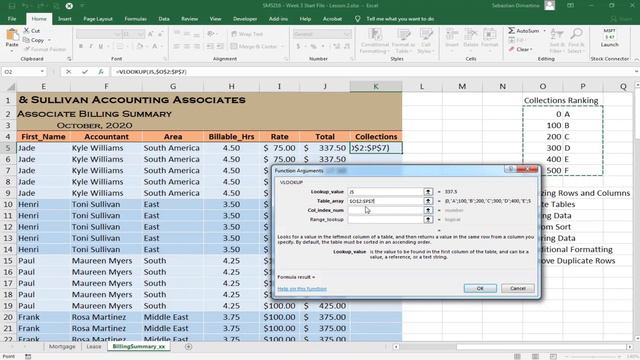Click the formula bar text
This screenshot has height=360, width=640.
[151, 72]
